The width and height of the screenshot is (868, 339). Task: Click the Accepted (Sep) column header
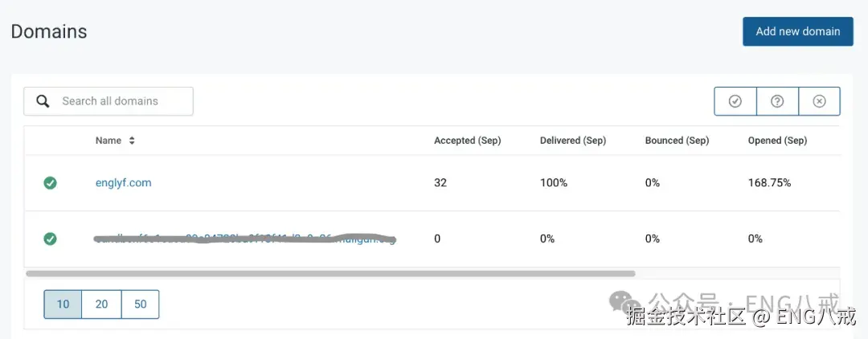(x=467, y=141)
